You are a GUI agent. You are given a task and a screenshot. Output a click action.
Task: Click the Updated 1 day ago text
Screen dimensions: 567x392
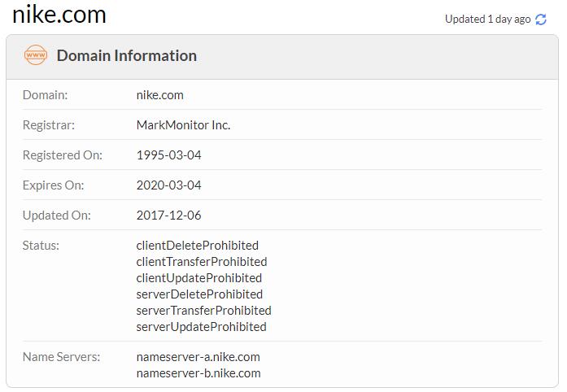487,19
